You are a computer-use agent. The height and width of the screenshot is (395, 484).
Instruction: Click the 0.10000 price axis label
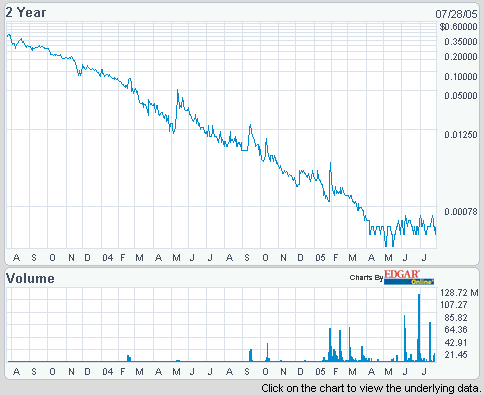pos(461,77)
